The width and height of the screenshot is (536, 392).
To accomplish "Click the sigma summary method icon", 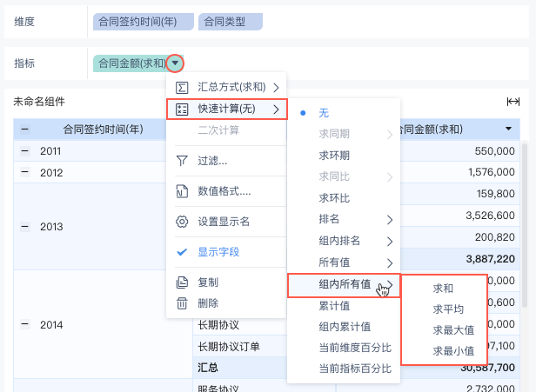I will (x=182, y=88).
